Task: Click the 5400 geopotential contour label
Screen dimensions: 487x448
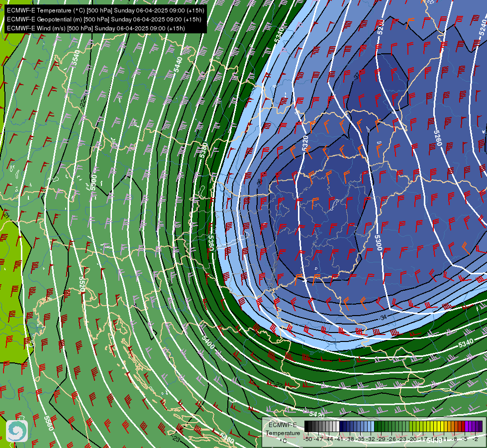Action: (x=208, y=341)
